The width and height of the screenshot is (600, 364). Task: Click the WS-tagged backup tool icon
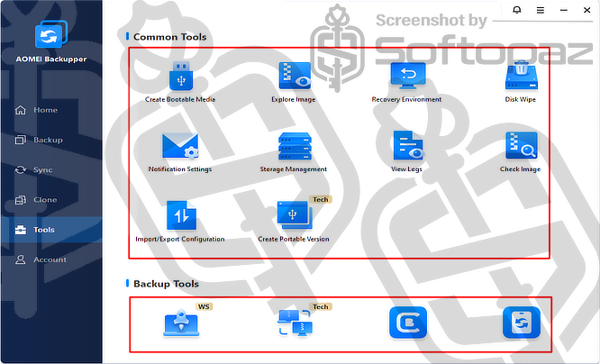180,323
